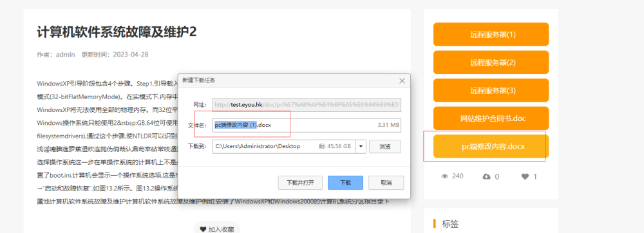The height and width of the screenshot is (233, 644).
Task: Click the 浏览 browse button
Action: click(x=384, y=146)
